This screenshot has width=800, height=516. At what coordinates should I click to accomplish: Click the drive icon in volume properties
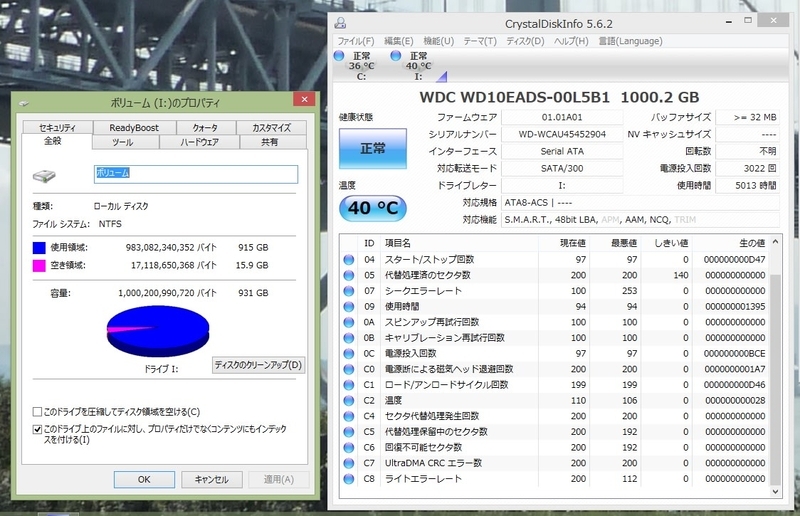(44, 176)
